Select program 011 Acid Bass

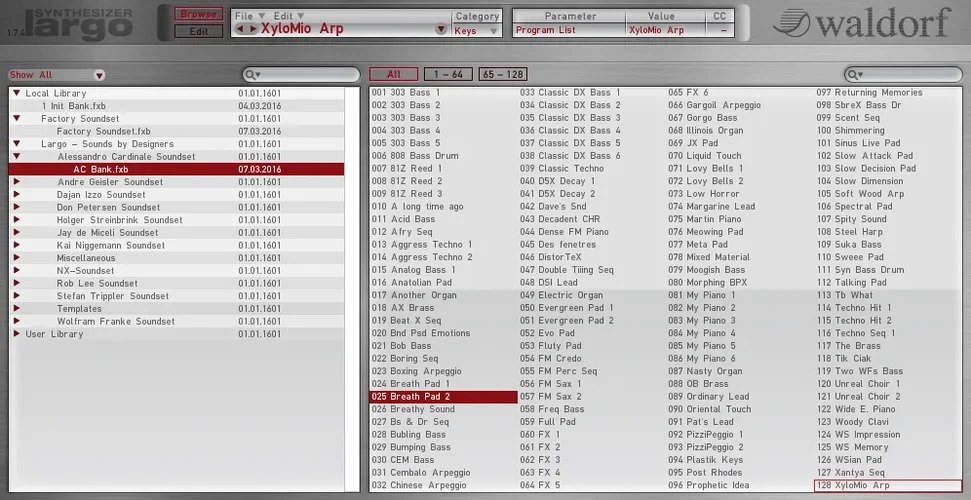coord(443,219)
